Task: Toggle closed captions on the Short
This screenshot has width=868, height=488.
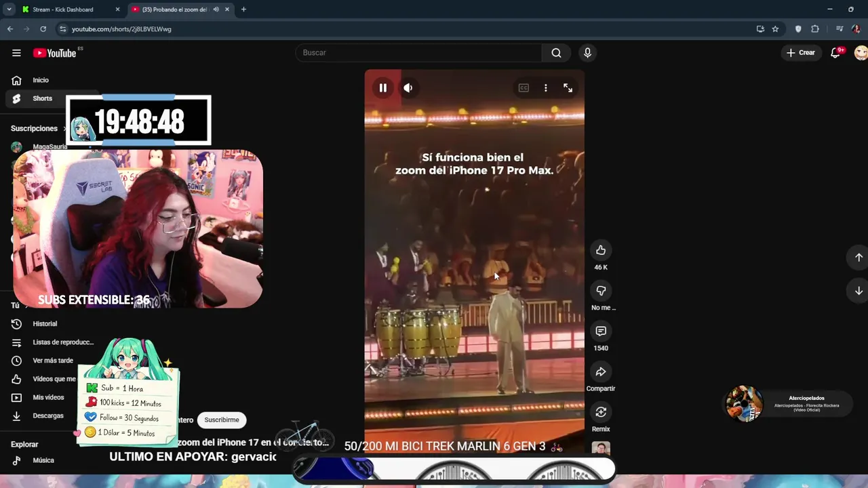Action: [524, 87]
